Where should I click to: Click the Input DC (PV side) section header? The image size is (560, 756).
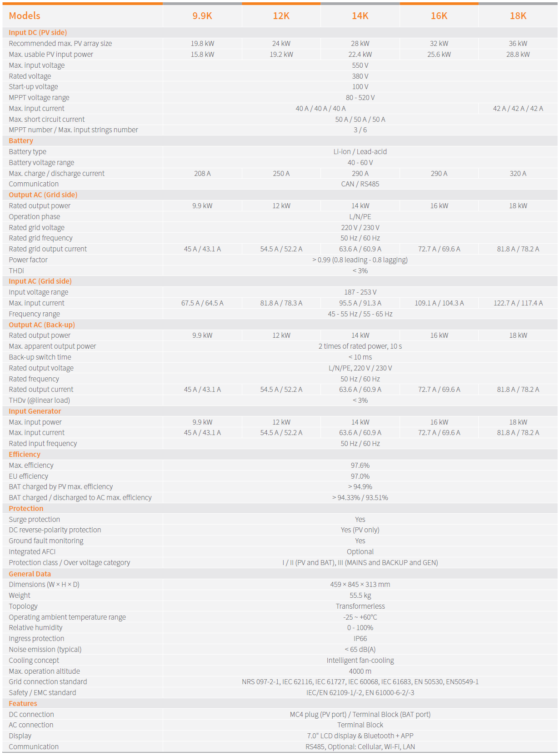(x=38, y=33)
